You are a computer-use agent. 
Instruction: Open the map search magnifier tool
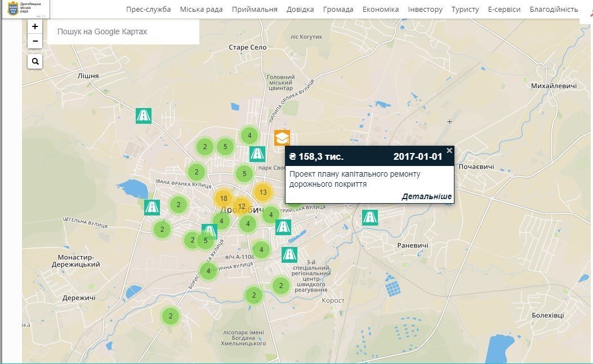point(35,61)
